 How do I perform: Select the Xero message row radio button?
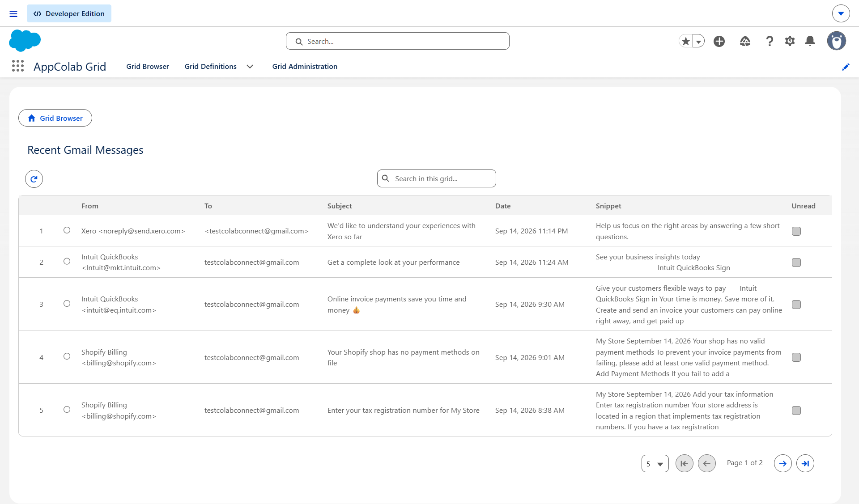tap(67, 230)
